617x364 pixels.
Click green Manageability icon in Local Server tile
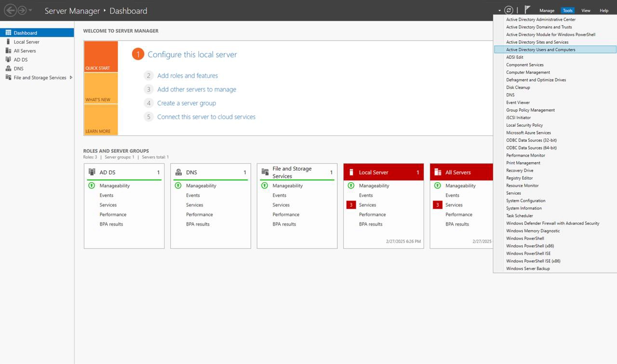point(351,186)
